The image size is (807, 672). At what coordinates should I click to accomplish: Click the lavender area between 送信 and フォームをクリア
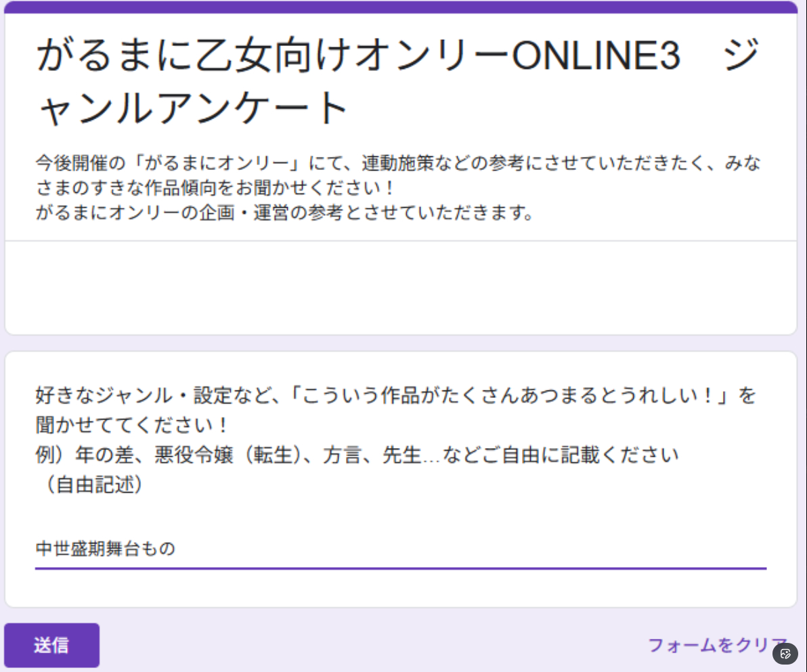coord(372,646)
